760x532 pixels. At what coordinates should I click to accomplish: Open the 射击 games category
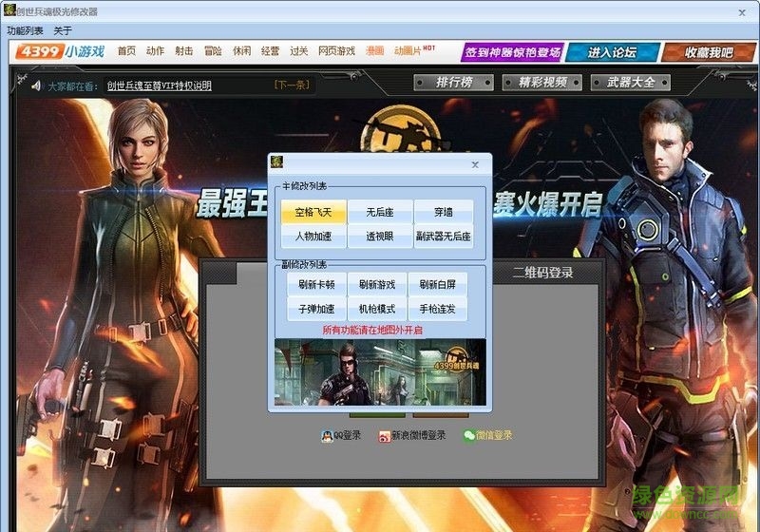(183, 51)
